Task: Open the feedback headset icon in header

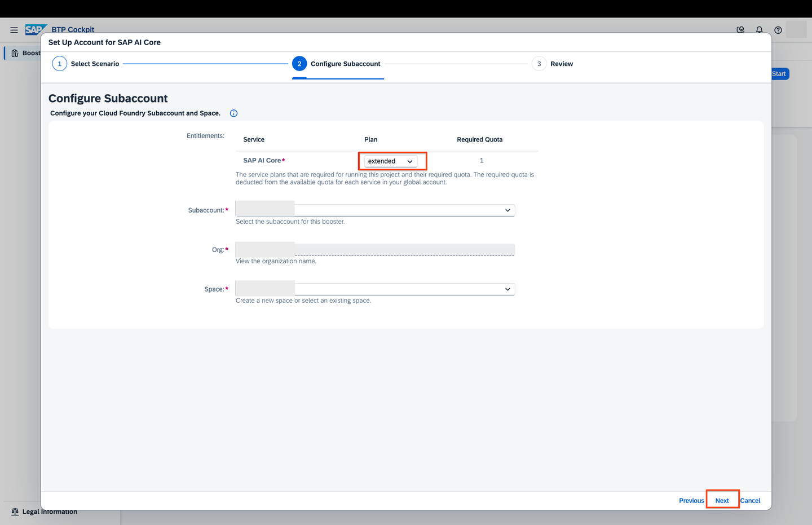Action: (740, 30)
